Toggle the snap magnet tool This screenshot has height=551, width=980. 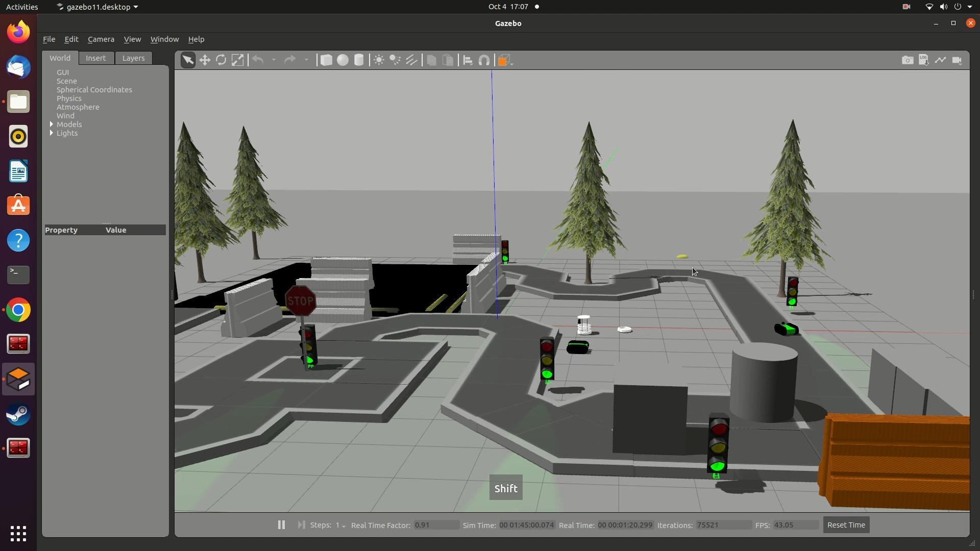(x=484, y=60)
